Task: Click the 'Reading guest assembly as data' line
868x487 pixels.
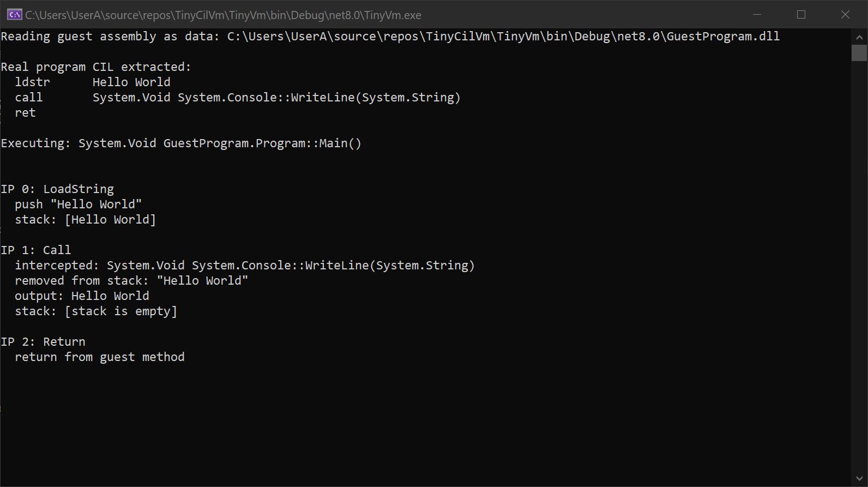Action: coord(390,37)
